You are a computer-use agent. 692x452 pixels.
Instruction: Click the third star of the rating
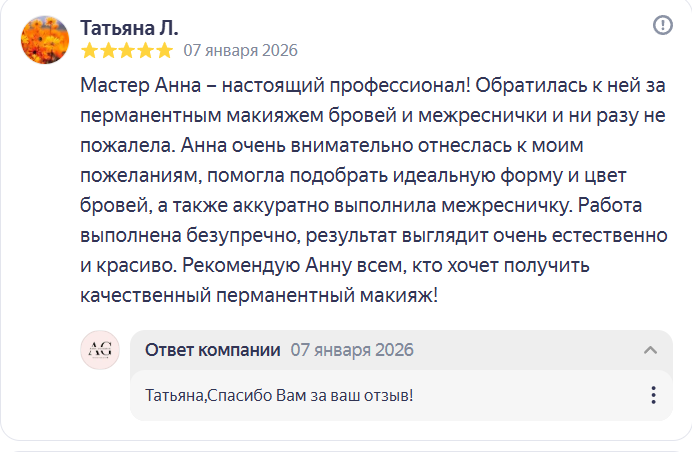point(127,50)
